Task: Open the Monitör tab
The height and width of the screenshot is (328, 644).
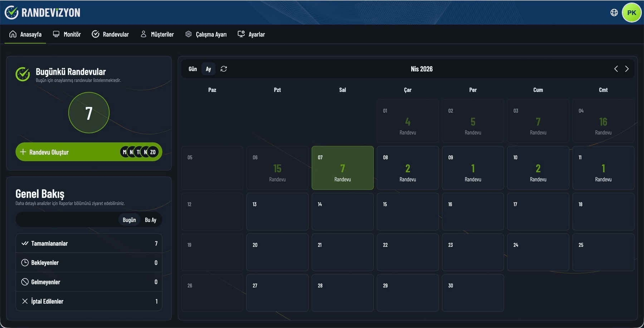Action: [x=67, y=34]
